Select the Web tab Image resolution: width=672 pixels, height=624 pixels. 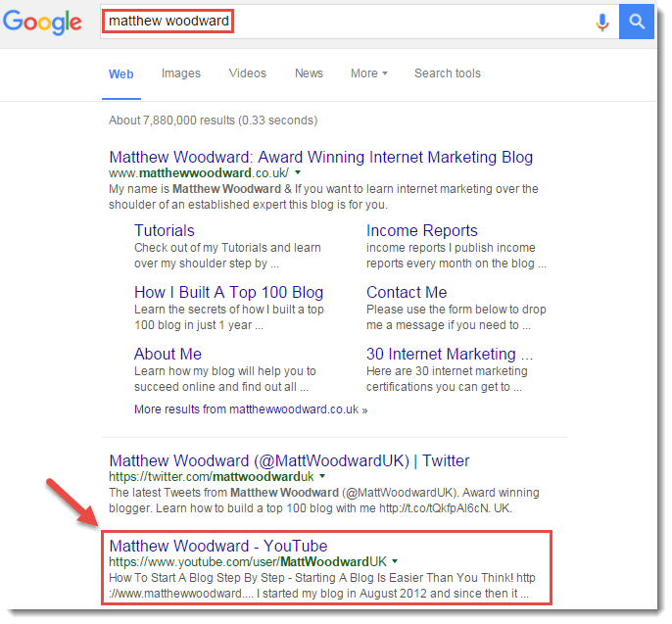click(x=120, y=74)
